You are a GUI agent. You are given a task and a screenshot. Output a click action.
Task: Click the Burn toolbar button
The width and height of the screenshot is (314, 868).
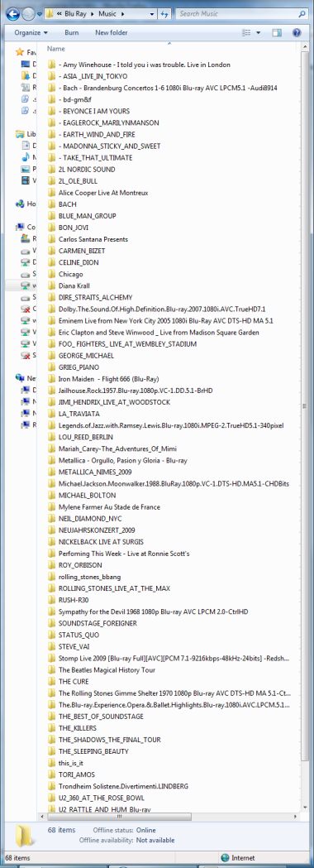[x=71, y=32]
